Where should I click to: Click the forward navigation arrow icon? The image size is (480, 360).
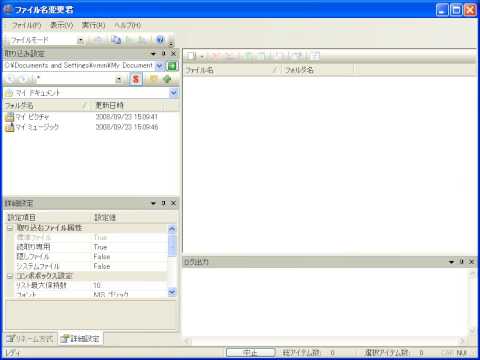coord(22,79)
